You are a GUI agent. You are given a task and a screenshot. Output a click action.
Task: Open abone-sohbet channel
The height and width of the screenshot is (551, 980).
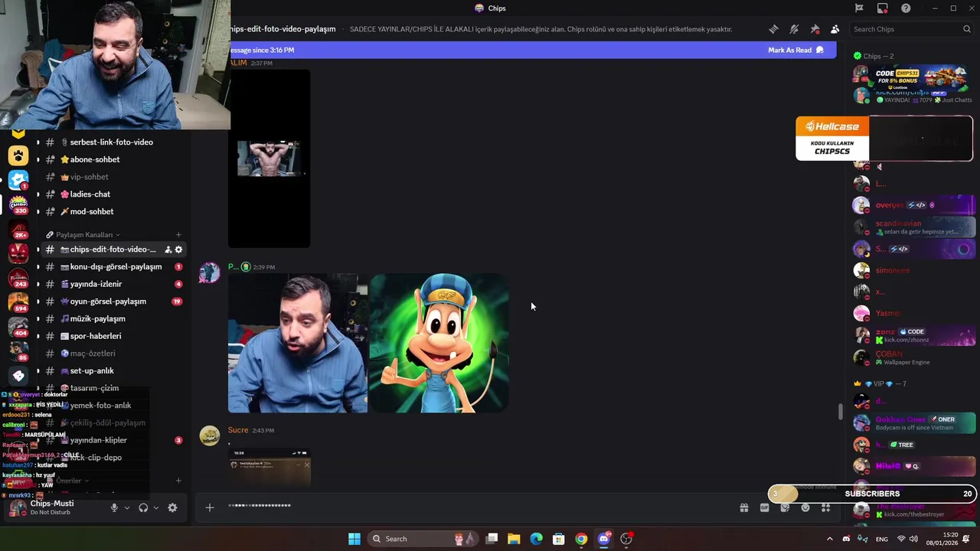[x=111, y=160]
